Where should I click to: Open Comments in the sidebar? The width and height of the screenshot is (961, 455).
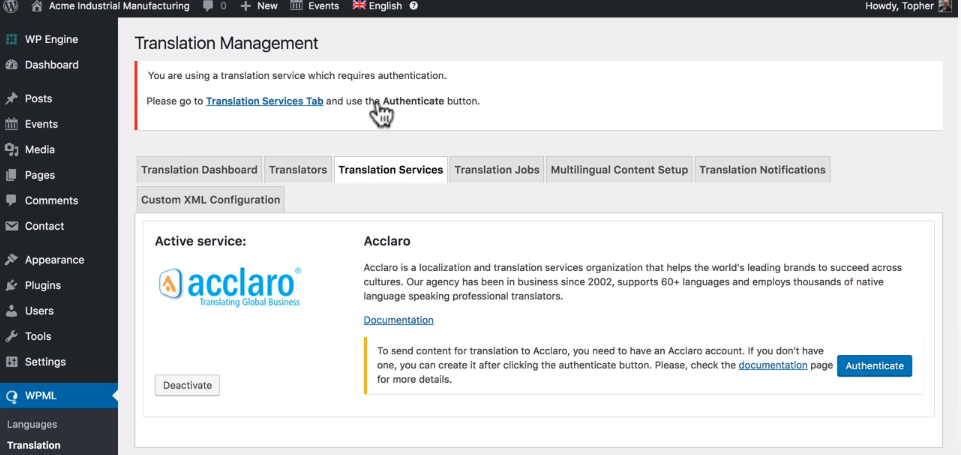tap(51, 201)
